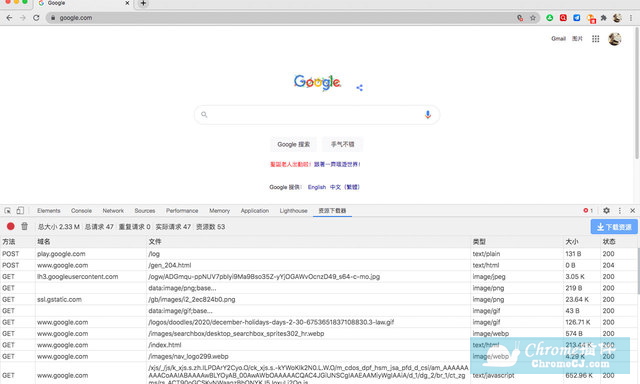This screenshot has width=640, height=384.
Task: Open the red holiday promo link
Action: 291,164
